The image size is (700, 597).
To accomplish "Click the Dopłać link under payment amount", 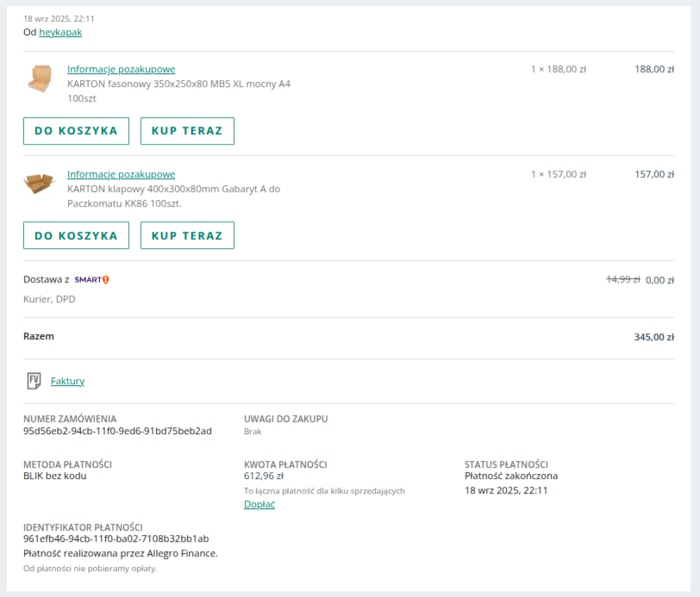I will pos(259,505).
